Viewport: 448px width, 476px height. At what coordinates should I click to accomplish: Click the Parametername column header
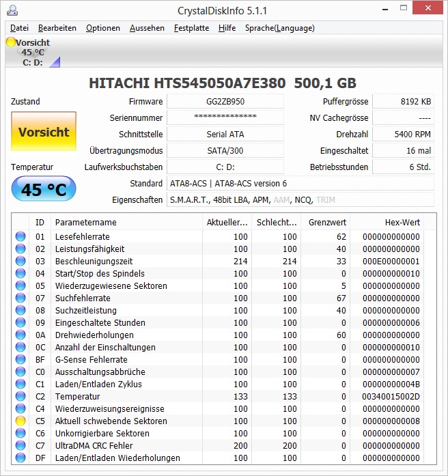coord(126,222)
